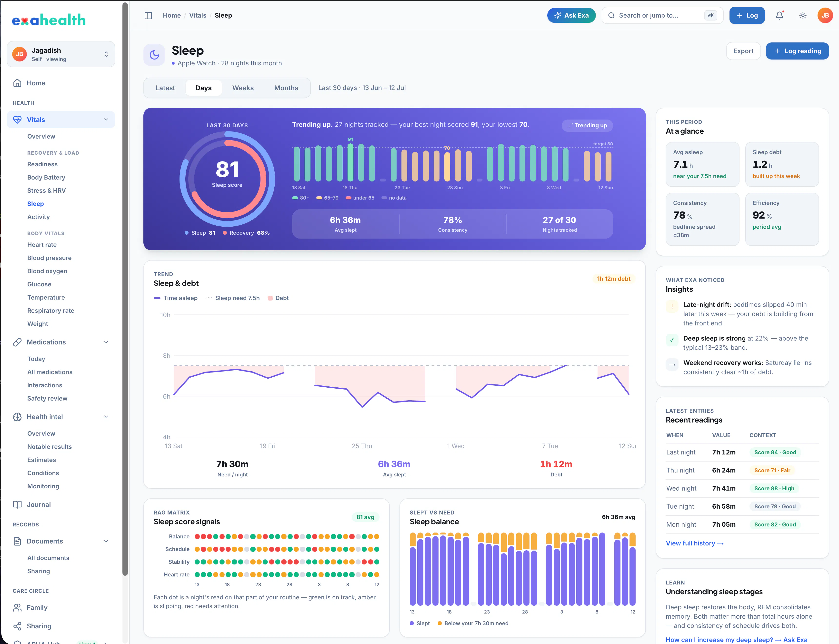Click How can I increase my deep sleep link
The width and height of the screenshot is (839, 644).
pos(736,639)
